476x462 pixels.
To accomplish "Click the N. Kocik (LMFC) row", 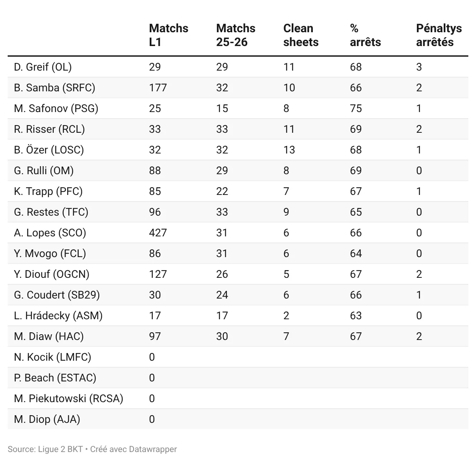I will [238, 357].
